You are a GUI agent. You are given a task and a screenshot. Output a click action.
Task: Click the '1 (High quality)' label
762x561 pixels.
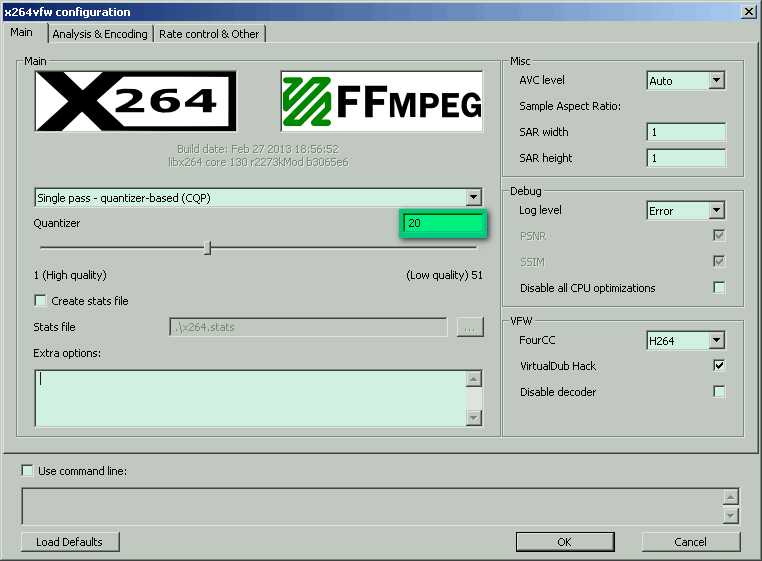[70, 275]
